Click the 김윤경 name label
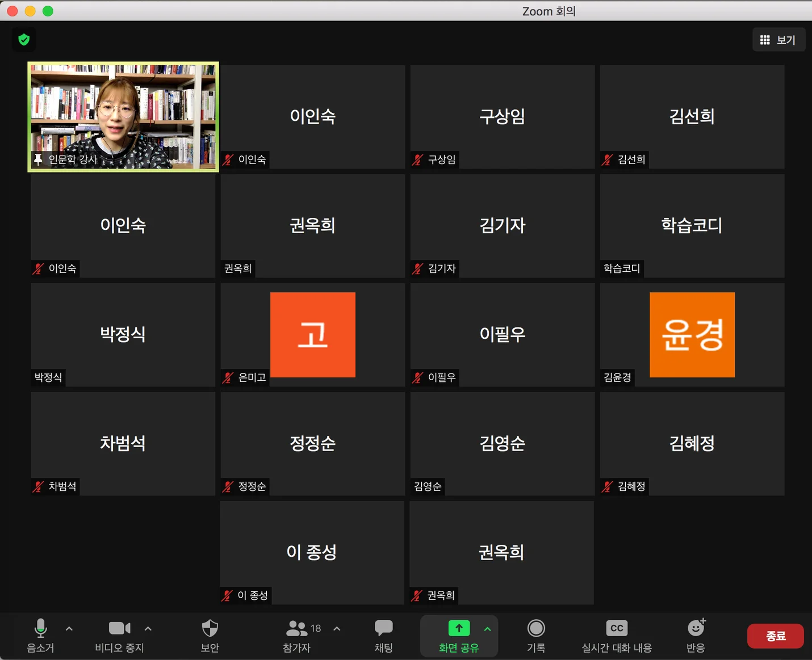The height and width of the screenshot is (660, 812). click(x=617, y=377)
